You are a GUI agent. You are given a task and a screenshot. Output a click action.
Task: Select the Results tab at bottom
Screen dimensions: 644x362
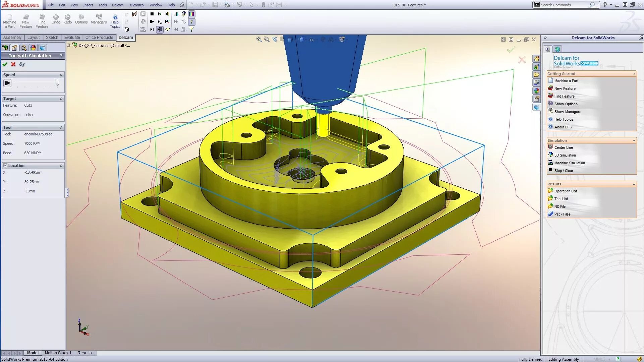[x=84, y=352]
